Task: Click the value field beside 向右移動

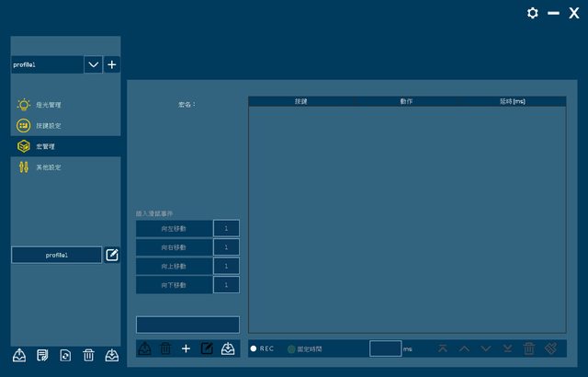Action: (x=226, y=247)
